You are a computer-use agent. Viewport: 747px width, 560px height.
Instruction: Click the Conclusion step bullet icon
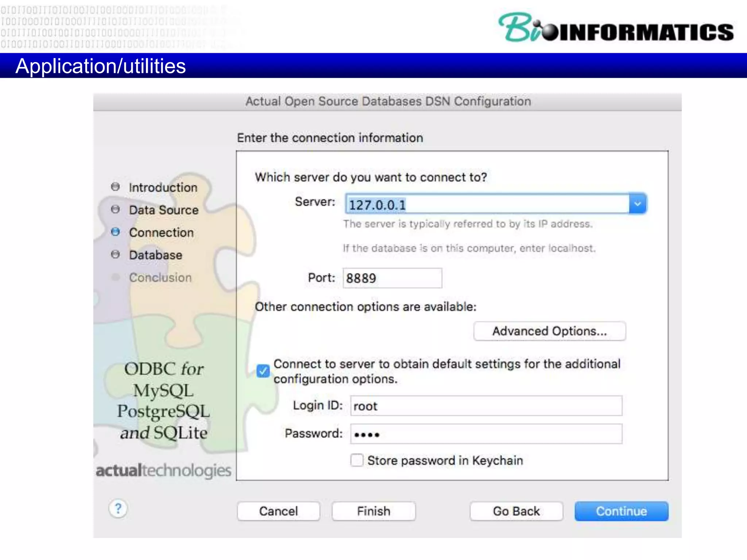[x=115, y=277]
